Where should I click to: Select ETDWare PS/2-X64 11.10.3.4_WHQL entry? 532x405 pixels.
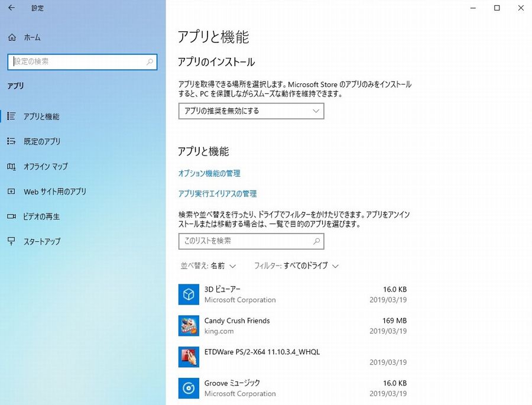point(262,352)
